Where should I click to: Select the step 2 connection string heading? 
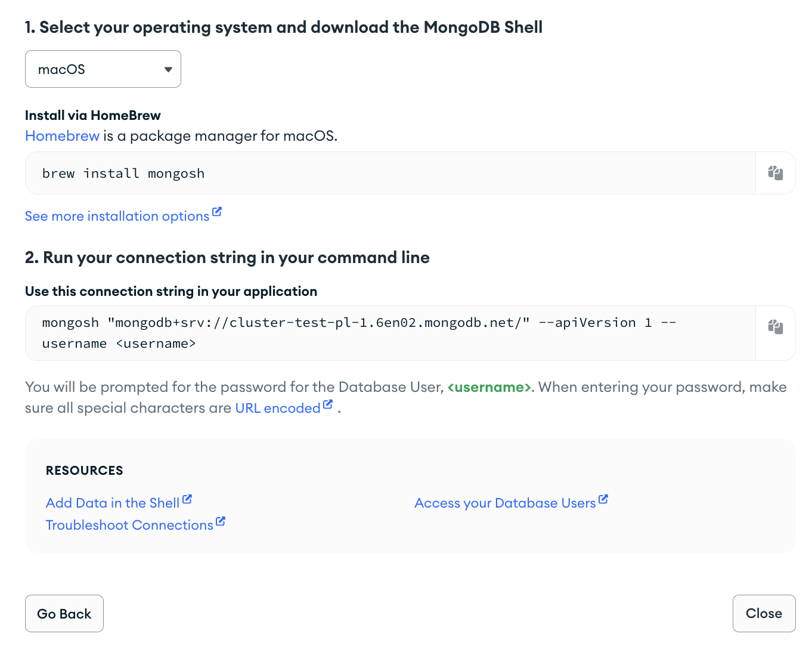pos(227,258)
